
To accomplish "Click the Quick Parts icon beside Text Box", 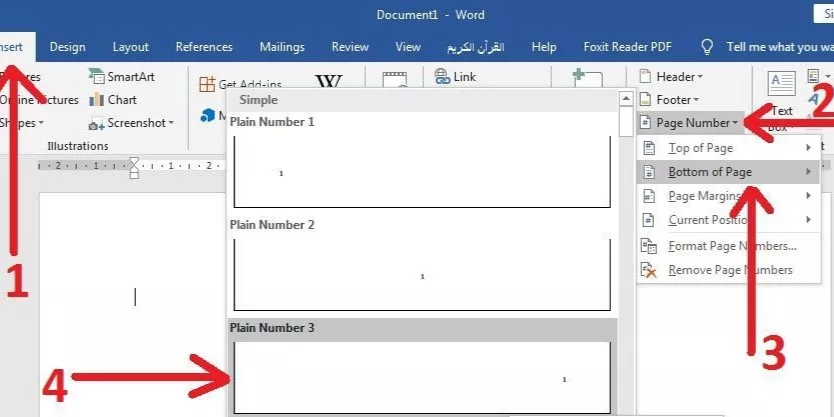I will 813,76.
